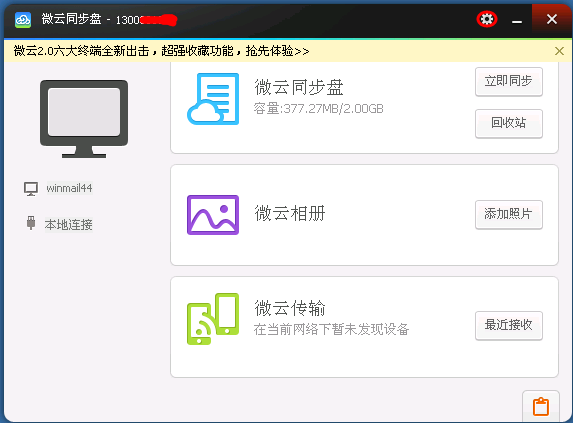Click the small monitor icon beside winmail44
The width and height of the screenshot is (573, 423).
[31, 189]
